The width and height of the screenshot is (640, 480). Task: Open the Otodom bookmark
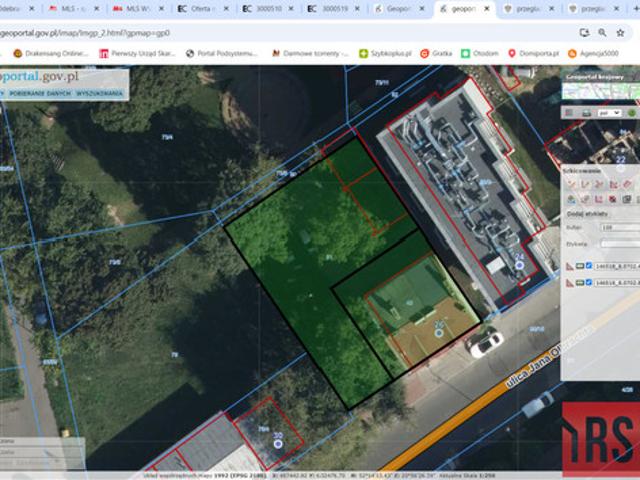point(480,53)
